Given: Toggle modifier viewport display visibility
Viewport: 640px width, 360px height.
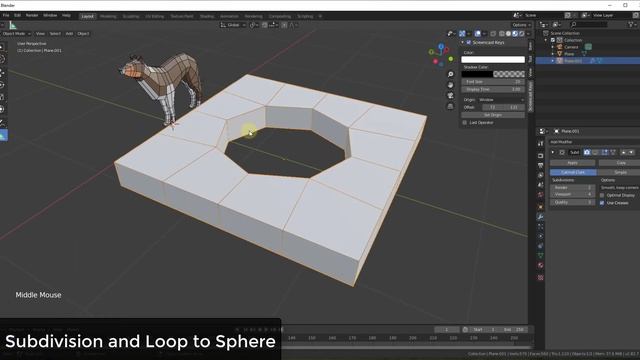Looking at the screenshot, I should [x=596, y=152].
